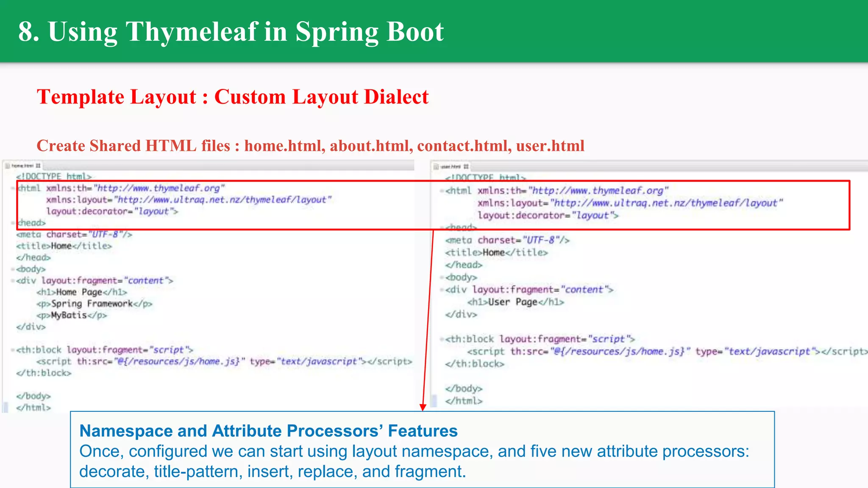Fold the content div in user.html editor
This screenshot has width=868, height=488.
point(442,290)
